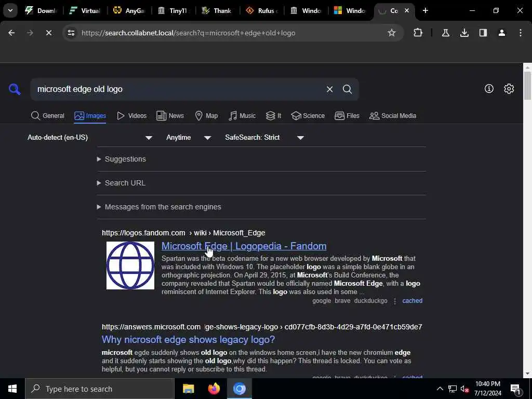Switch to the Videos category

point(131,116)
